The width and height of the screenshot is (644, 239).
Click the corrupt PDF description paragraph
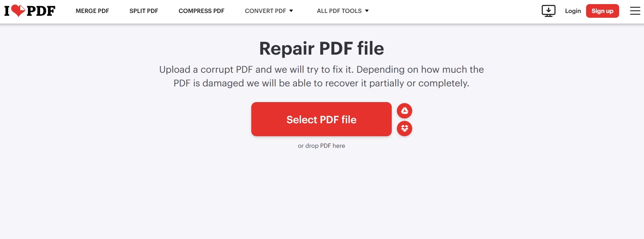(x=321, y=76)
